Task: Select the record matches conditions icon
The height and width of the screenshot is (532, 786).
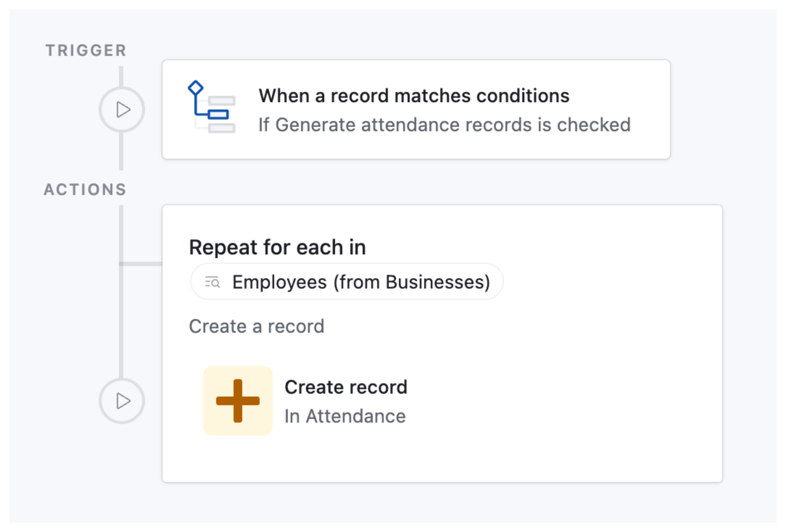Action: [x=212, y=107]
